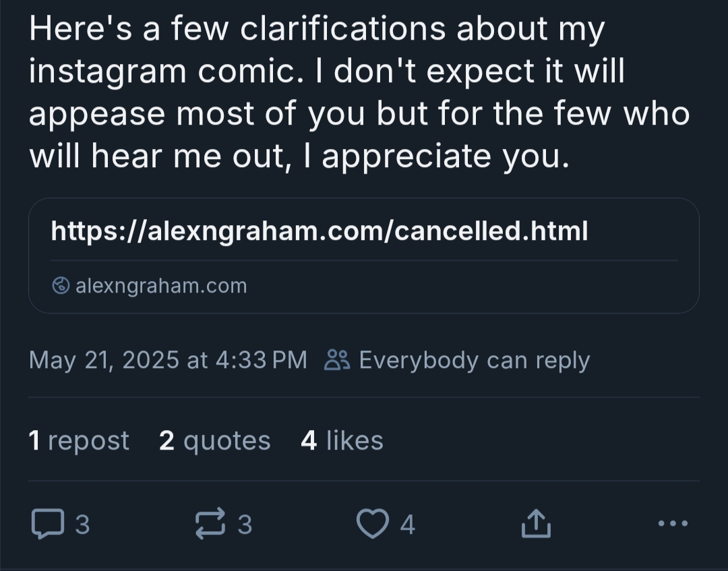The height and width of the screenshot is (571, 728).
Task: Show the 2 quotes list
Action: tap(214, 441)
